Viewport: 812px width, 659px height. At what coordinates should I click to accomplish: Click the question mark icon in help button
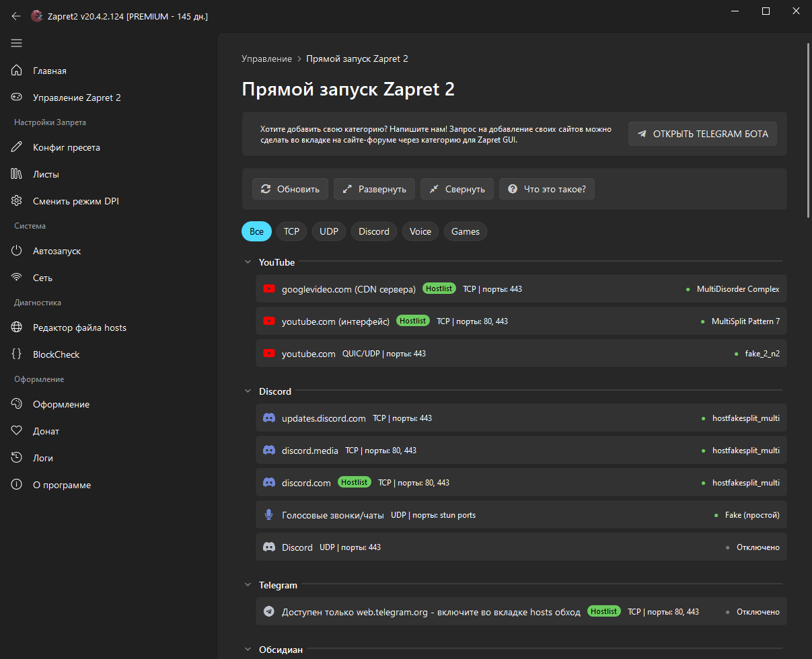[513, 189]
